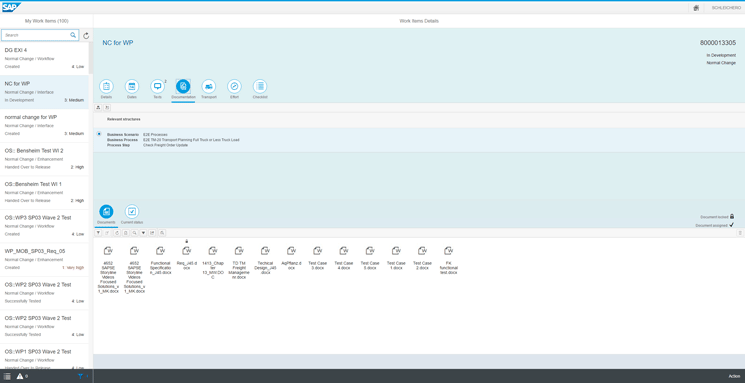
Task: Open 1413_Chapter 13_MW.DOC document
Action: (213, 263)
